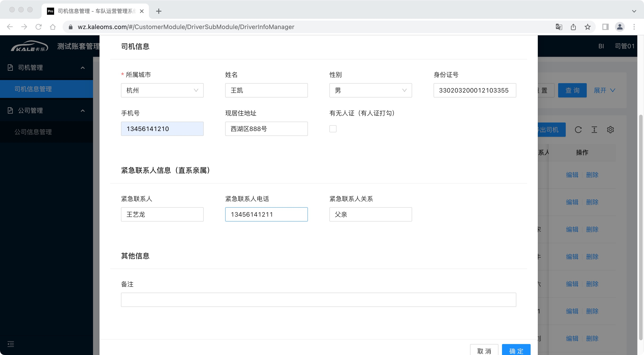This screenshot has width=644, height=355.
Task: Click the page vertical scrollbar
Action: [x=640, y=228]
